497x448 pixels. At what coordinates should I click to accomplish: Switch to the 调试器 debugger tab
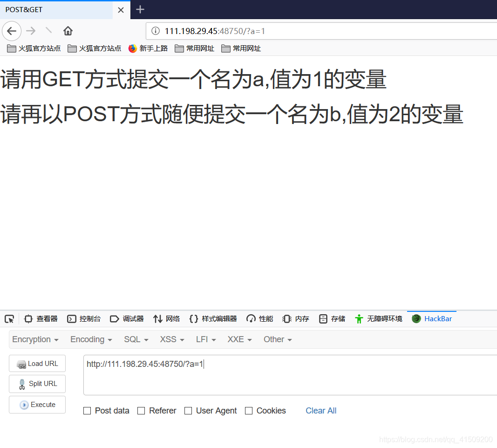point(127,319)
